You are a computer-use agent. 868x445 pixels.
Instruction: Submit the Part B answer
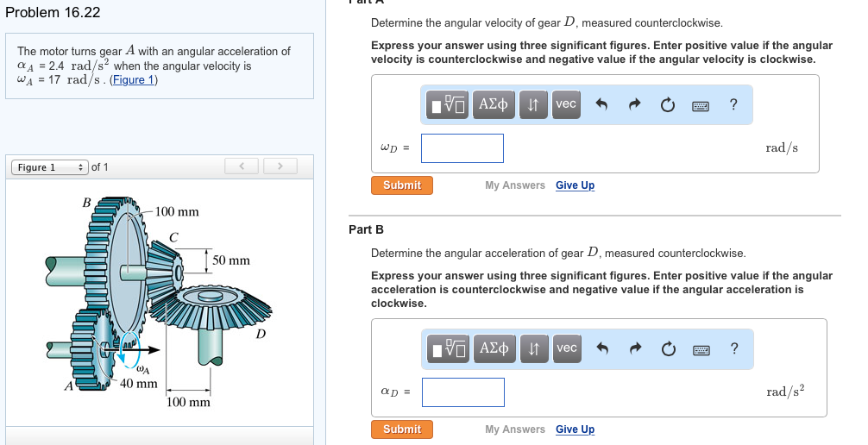tap(402, 429)
